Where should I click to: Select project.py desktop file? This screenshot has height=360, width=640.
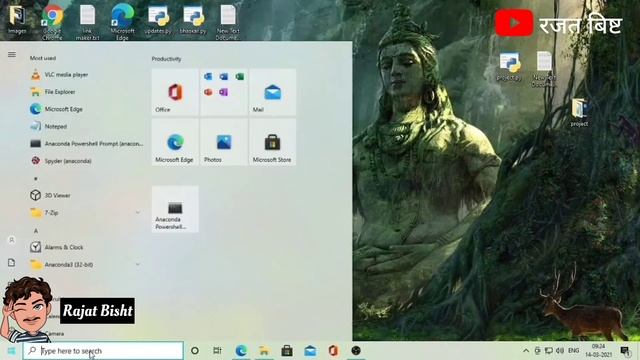pos(509,66)
